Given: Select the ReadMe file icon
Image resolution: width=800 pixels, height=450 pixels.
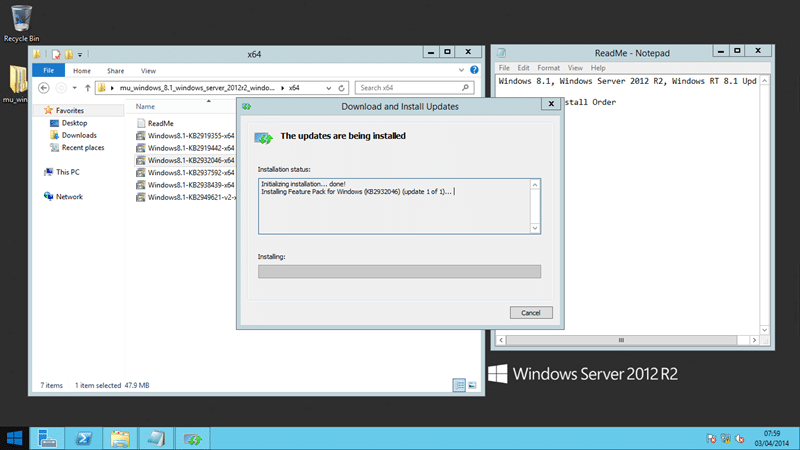Looking at the screenshot, I should pos(141,123).
